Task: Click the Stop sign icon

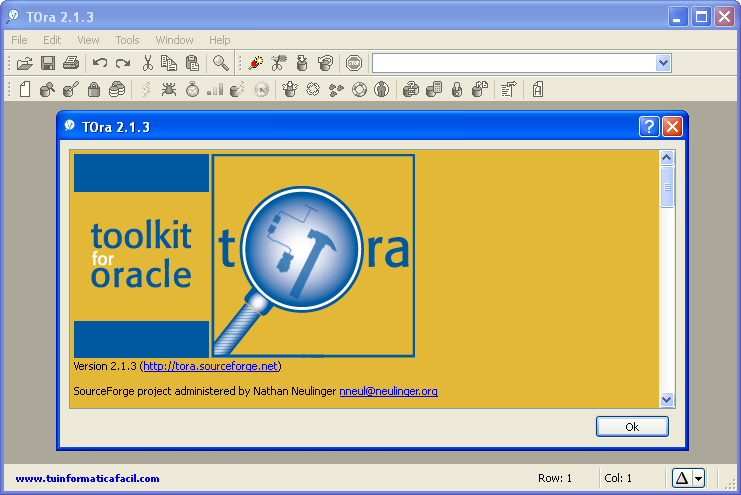Action: (x=353, y=63)
